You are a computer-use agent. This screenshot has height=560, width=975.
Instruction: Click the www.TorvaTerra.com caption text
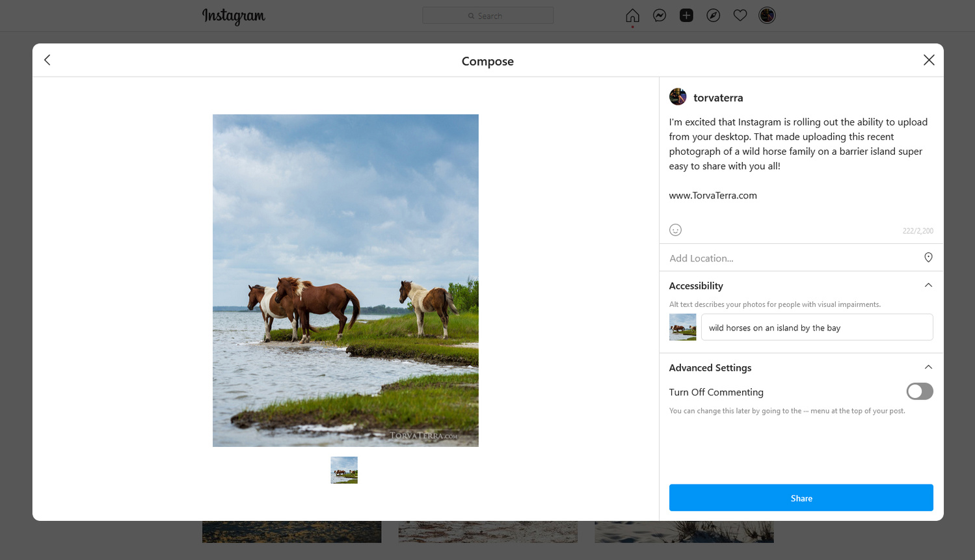(713, 195)
